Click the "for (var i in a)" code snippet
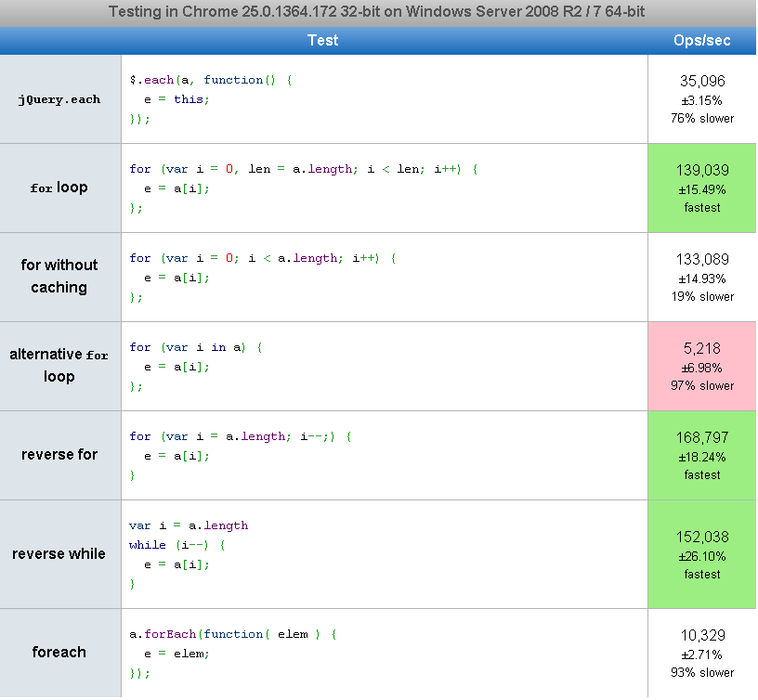 click(x=196, y=366)
